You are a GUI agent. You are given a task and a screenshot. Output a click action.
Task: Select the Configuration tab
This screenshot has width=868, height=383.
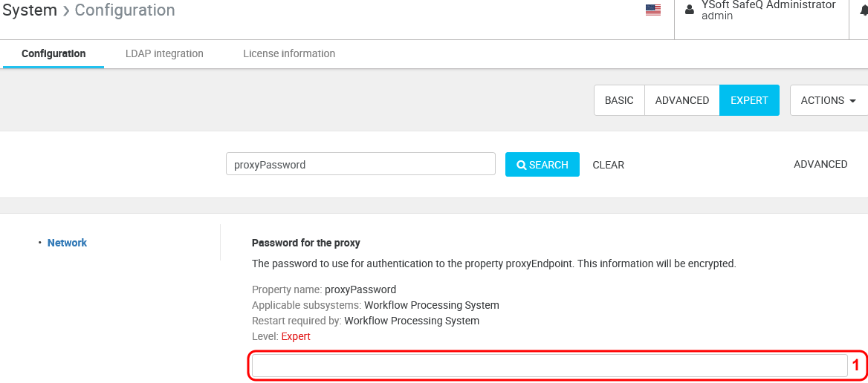pos(54,53)
